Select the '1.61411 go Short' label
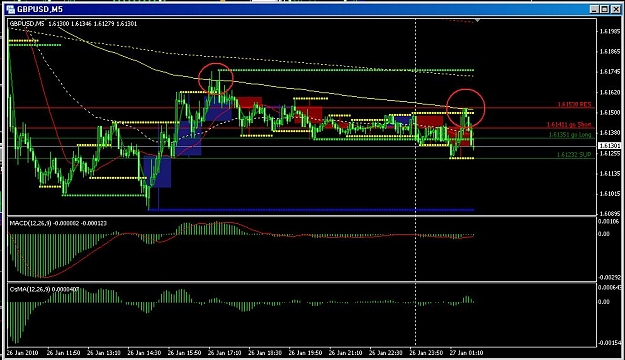This screenshot has width=625, height=360. pyautogui.click(x=569, y=125)
